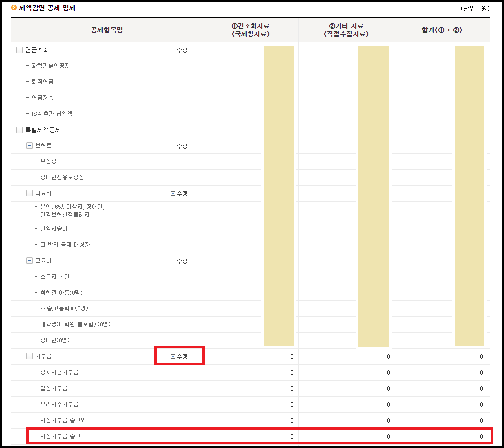Select the 지정기부금 종교외 row label
The width and height of the screenshot is (504, 448).
click(63, 420)
